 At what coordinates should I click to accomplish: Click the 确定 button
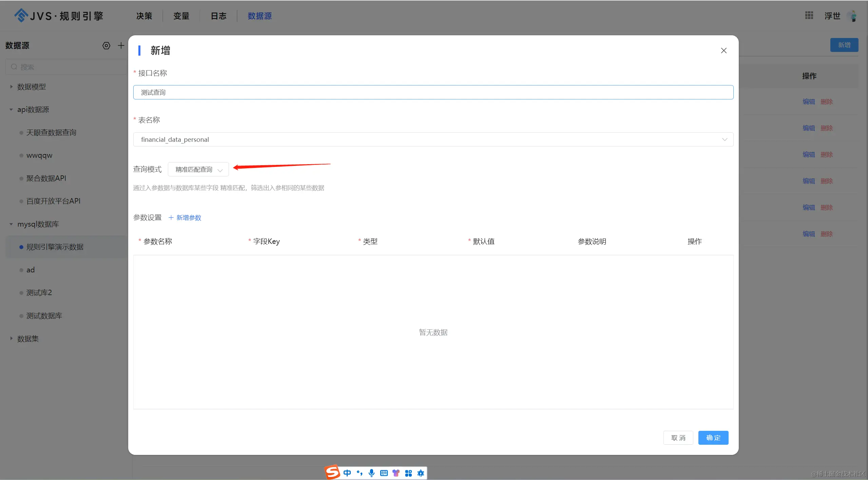713,438
